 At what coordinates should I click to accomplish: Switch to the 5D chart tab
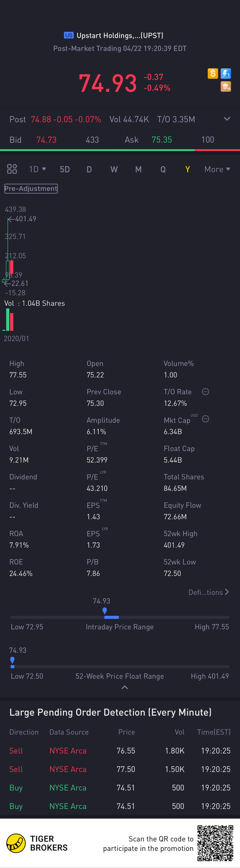click(x=65, y=169)
